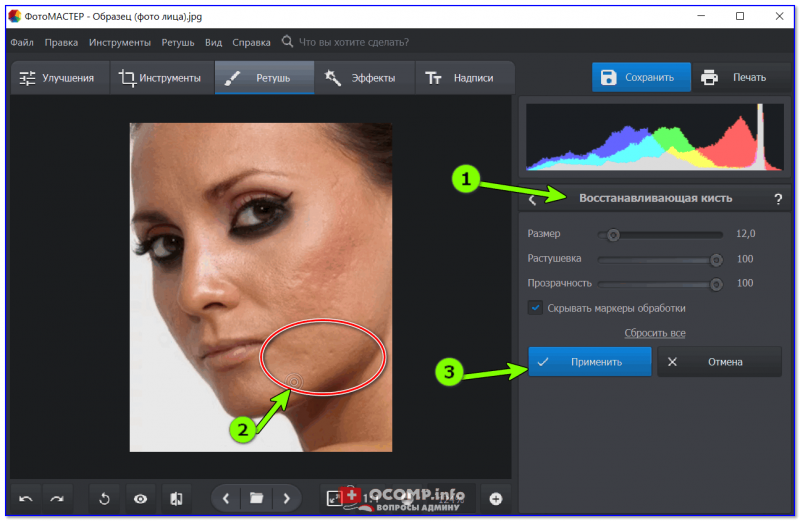Click the Растушевка value 100

click(745, 259)
